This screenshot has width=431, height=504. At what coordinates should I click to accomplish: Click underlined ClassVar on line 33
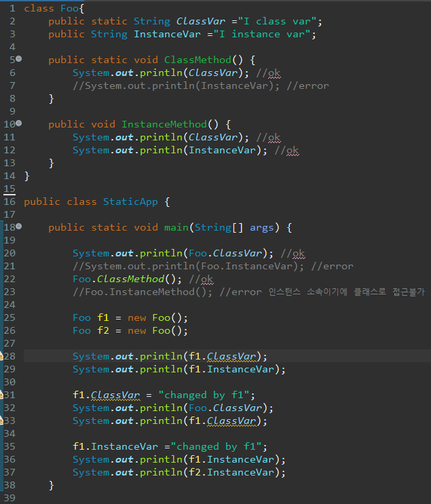pos(231,421)
